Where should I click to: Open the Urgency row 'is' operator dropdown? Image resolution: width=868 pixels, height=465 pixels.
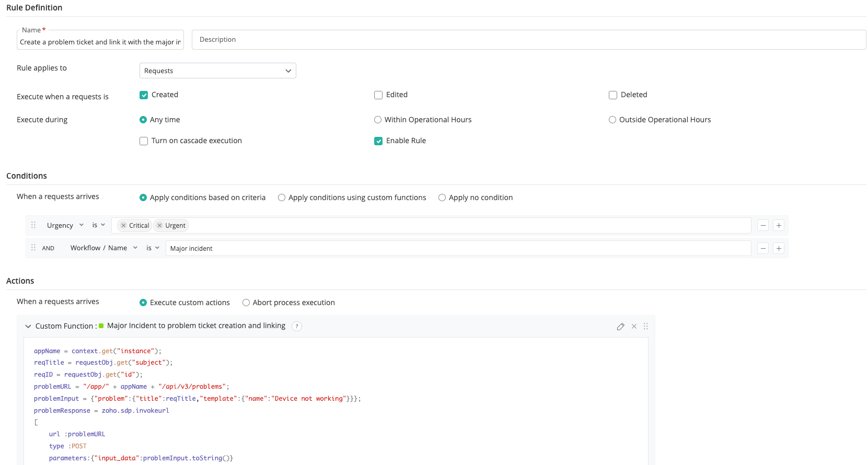99,225
